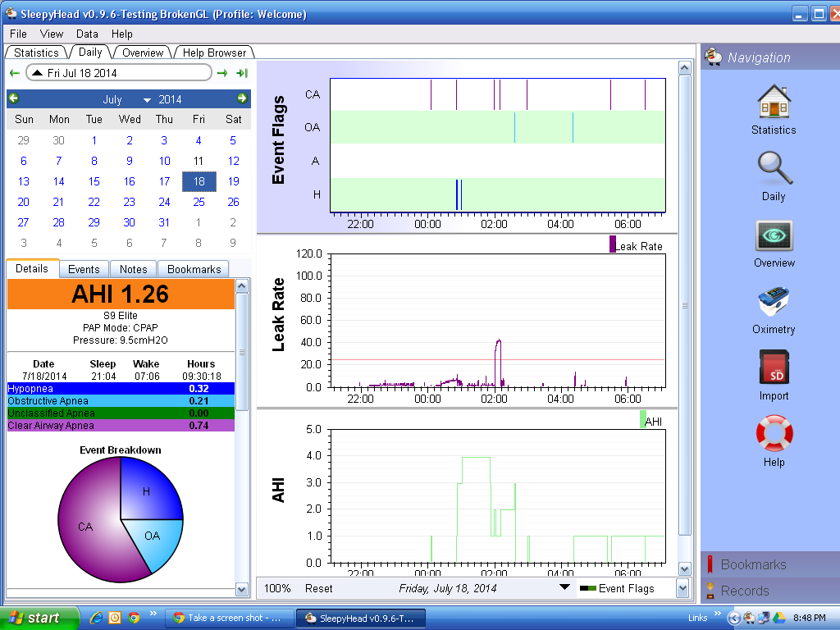The width and height of the screenshot is (840, 630).
Task: Expand the black arrow next to date label
Action: tap(564, 587)
